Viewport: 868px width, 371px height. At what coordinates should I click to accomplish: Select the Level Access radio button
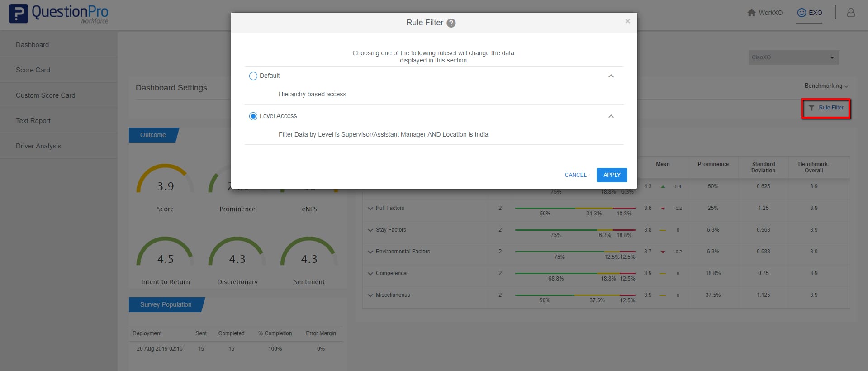pos(253,116)
